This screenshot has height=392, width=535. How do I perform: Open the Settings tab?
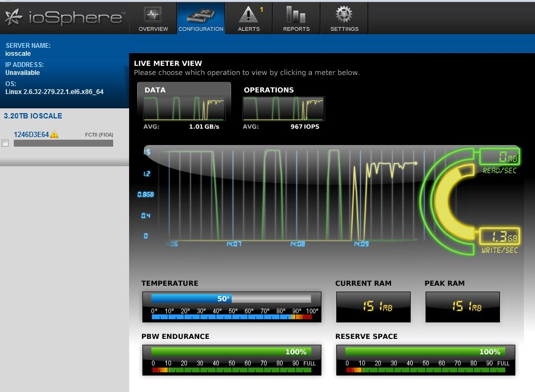click(344, 18)
